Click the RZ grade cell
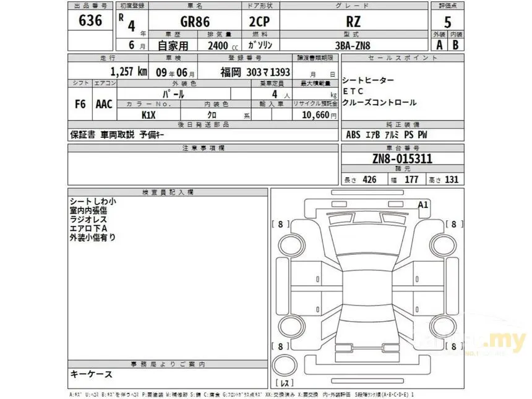 pos(354,22)
